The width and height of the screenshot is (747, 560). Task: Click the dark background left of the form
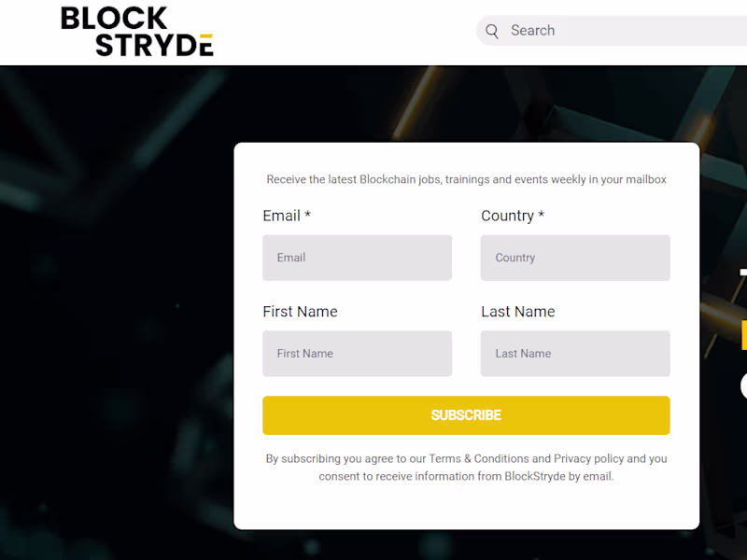(x=112, y=327)
